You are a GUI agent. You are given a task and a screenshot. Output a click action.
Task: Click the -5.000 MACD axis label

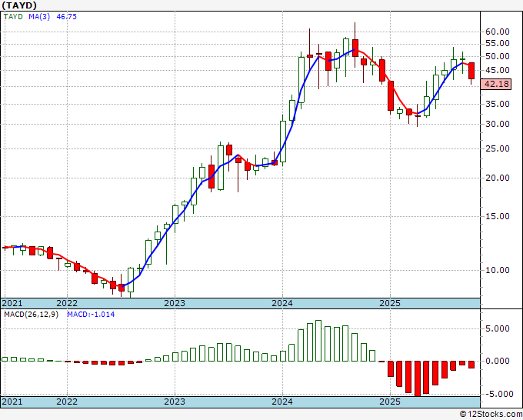coord(498,394)
